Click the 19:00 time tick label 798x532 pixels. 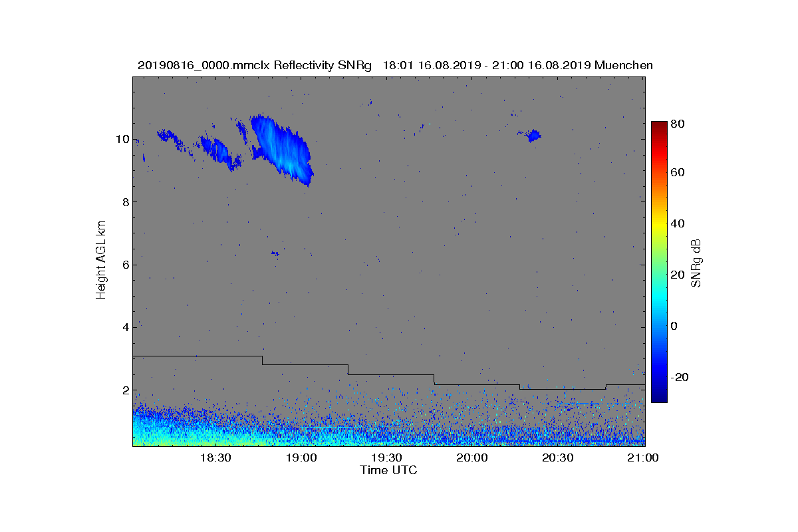[x=301, y=458]
